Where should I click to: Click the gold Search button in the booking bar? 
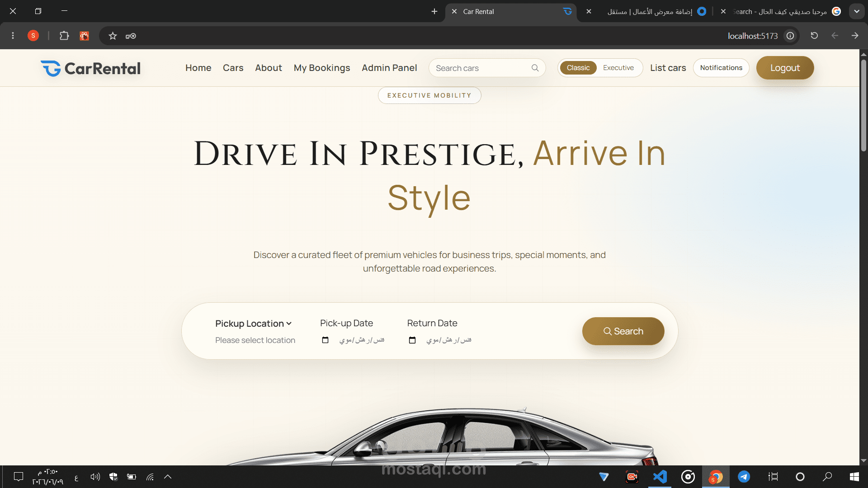coord(623,331)
